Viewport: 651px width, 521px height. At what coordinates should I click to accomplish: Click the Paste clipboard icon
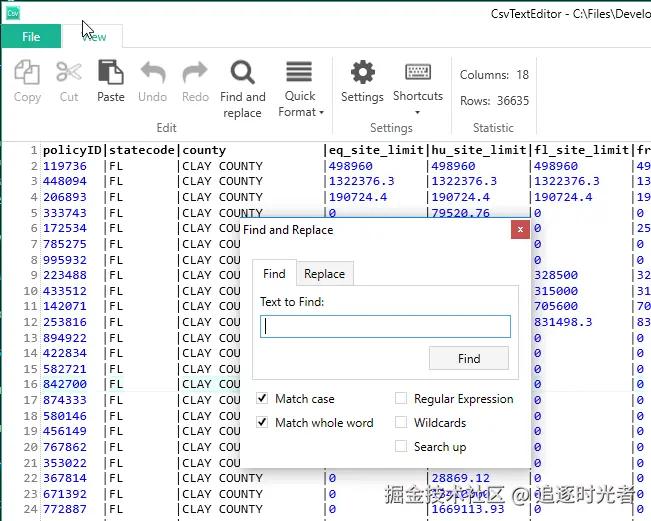click(x=110, y=71)
